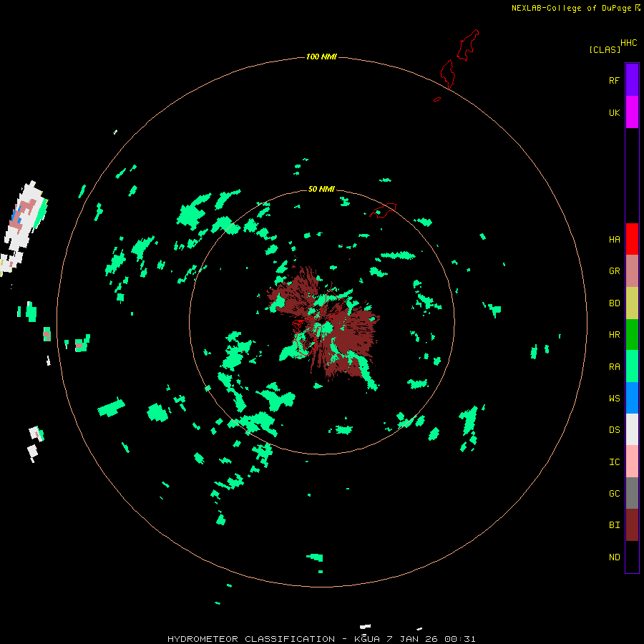Screen dimensions: 644x644
Task: Click the IC legend label
Action: pos(614,462)
